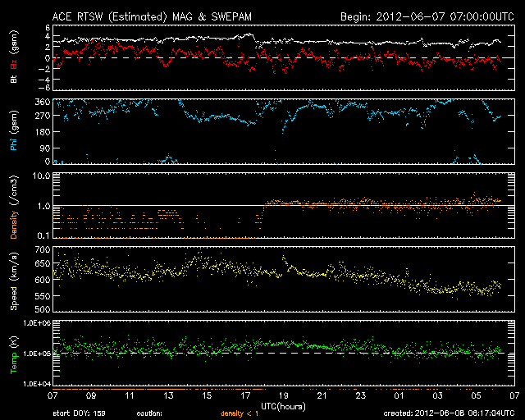
Task: Click the 360 value on the Phi axis
Action: (x=42, y=103)
